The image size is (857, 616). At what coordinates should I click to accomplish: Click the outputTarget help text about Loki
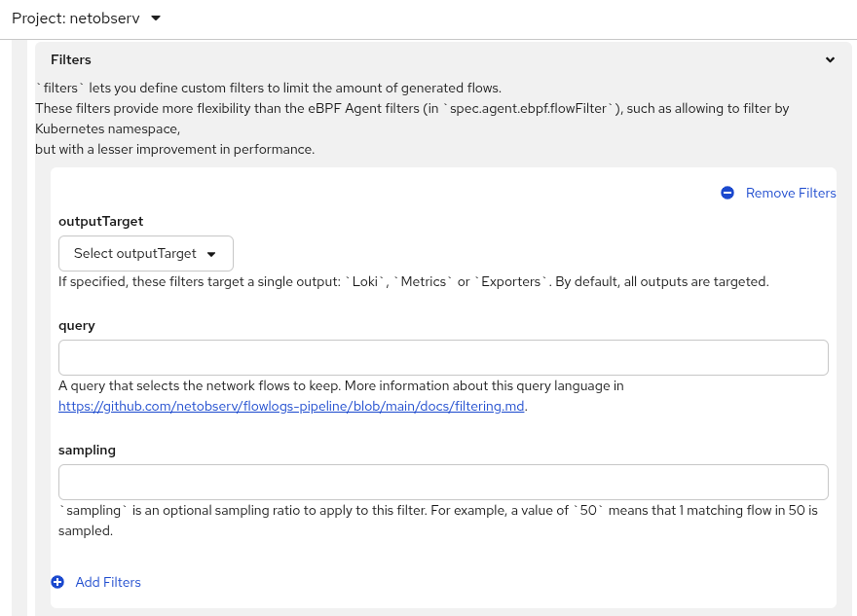[x=414, y=282]
